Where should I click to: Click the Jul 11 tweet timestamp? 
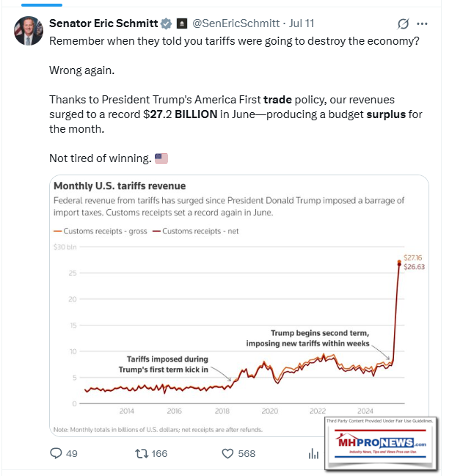[304, 23]
